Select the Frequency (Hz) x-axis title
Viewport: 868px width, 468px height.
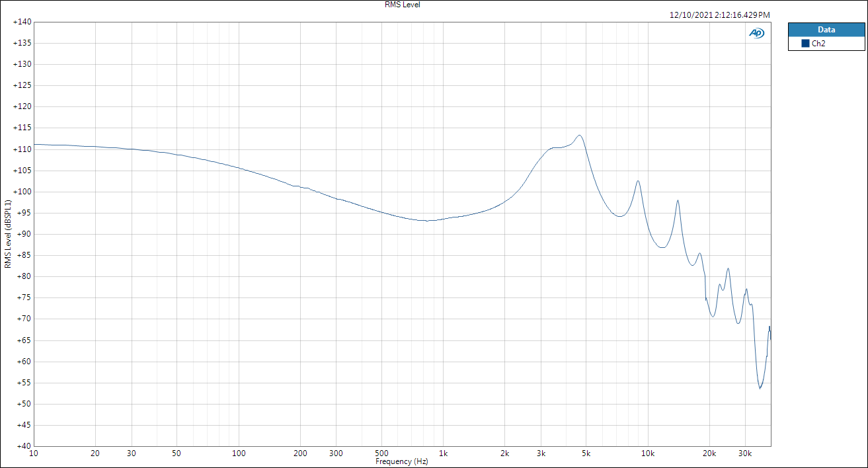pyautogui.click(x=401, y=461)
